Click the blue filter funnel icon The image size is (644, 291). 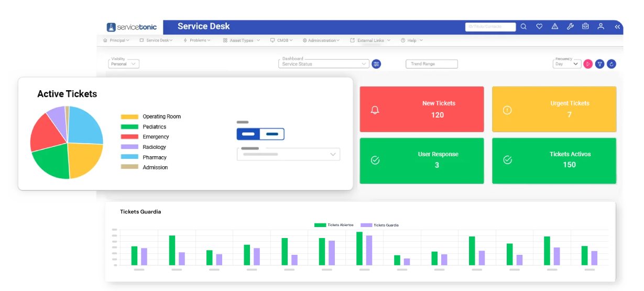(x=600, y=64)
